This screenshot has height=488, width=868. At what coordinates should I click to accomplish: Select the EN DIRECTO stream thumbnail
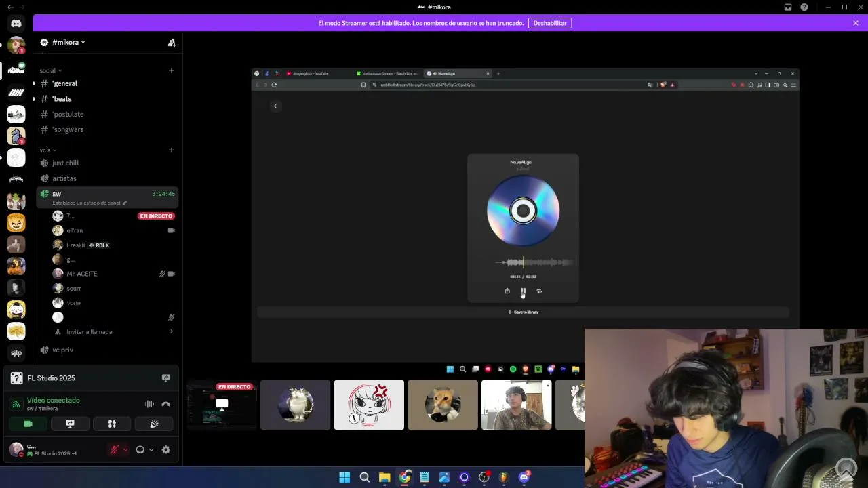222,405
